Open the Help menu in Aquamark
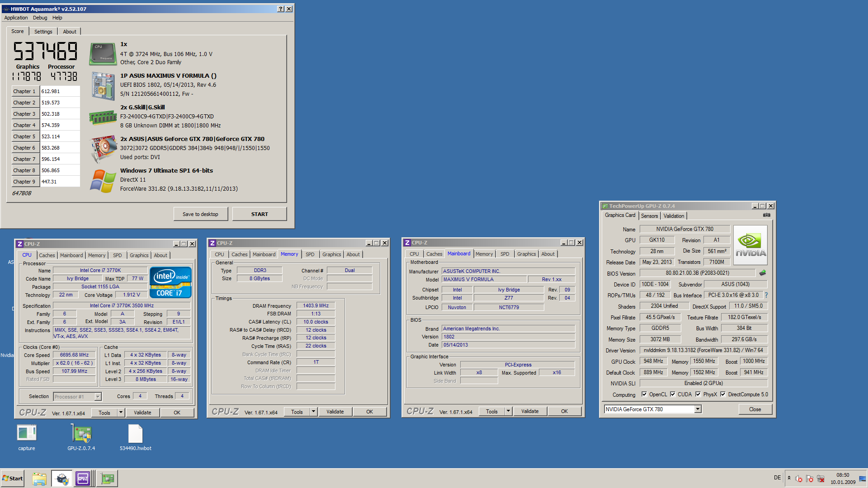 tap(57, 18)
